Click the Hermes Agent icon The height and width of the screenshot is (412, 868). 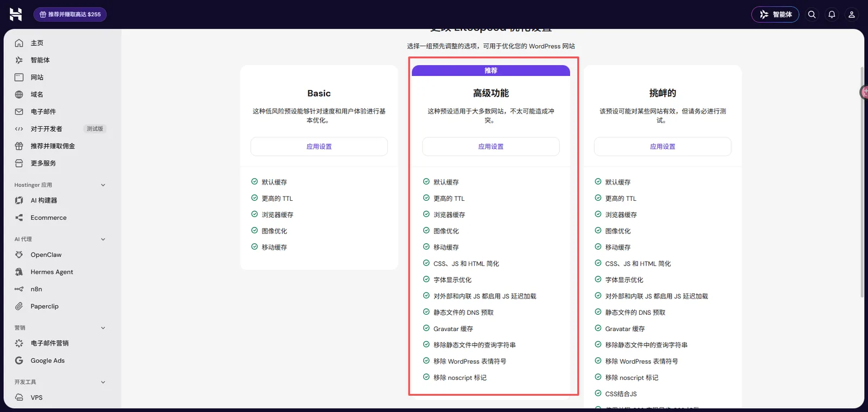tap(19, 272)
